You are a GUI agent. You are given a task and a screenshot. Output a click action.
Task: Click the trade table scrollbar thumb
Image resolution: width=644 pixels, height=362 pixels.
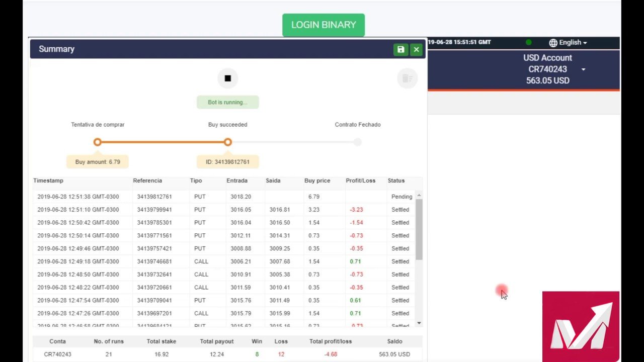click(x=419, y=229)
